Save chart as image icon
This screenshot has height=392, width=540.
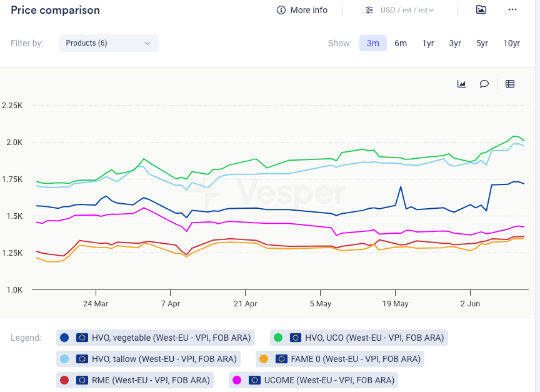click(x=481, y=10)
